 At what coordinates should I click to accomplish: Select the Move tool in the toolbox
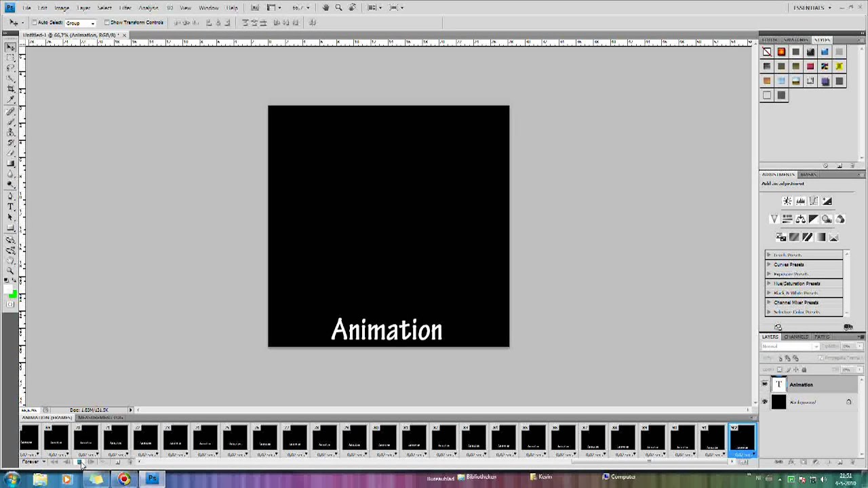coord(12,47)
